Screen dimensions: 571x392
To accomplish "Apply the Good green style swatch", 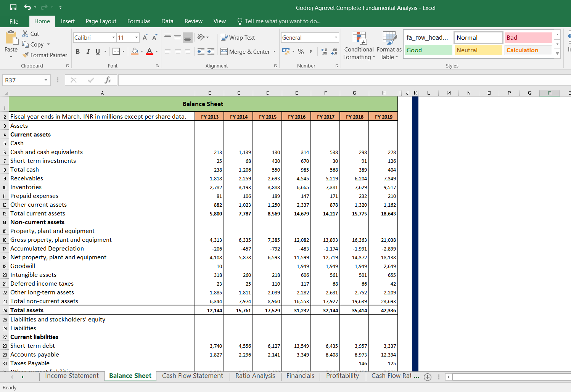I will [x=428, y=50].
